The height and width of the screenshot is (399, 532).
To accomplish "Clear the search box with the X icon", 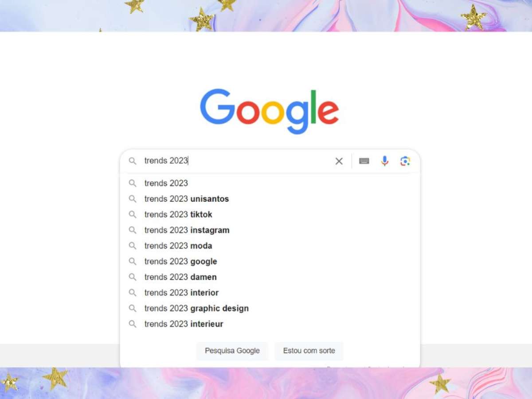I will [339, 161].
